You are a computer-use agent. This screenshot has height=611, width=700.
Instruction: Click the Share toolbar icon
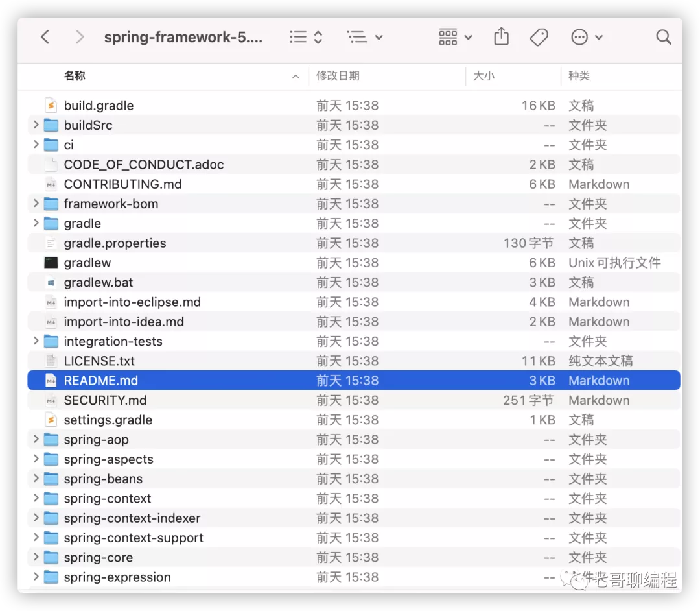(501, 36)
